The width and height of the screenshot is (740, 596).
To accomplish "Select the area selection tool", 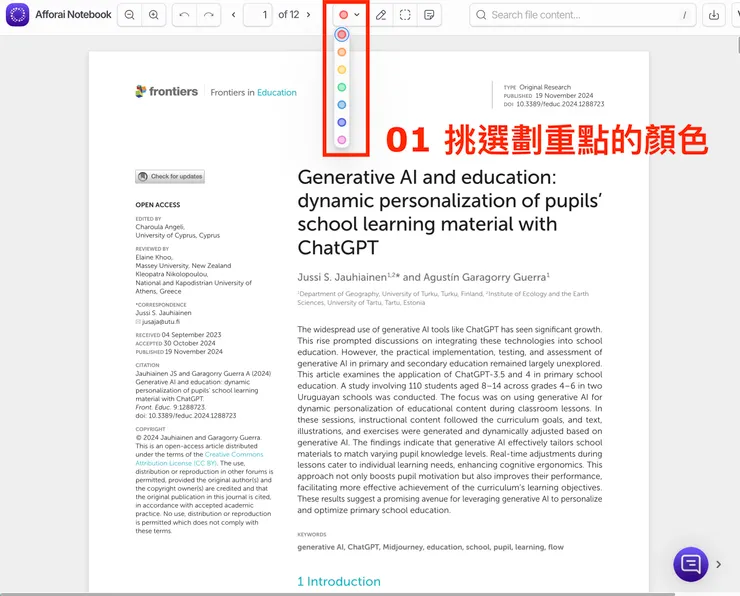I will coord(405,15).
